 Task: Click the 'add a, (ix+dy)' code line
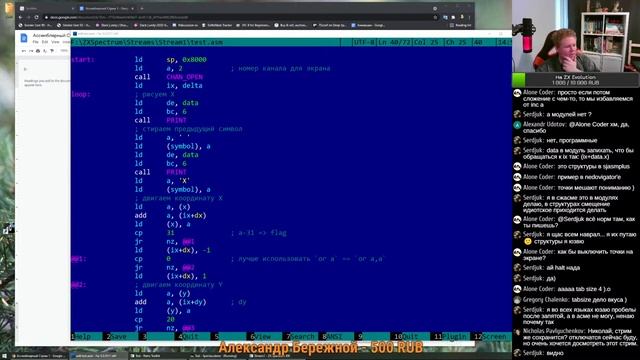(171, 302)
